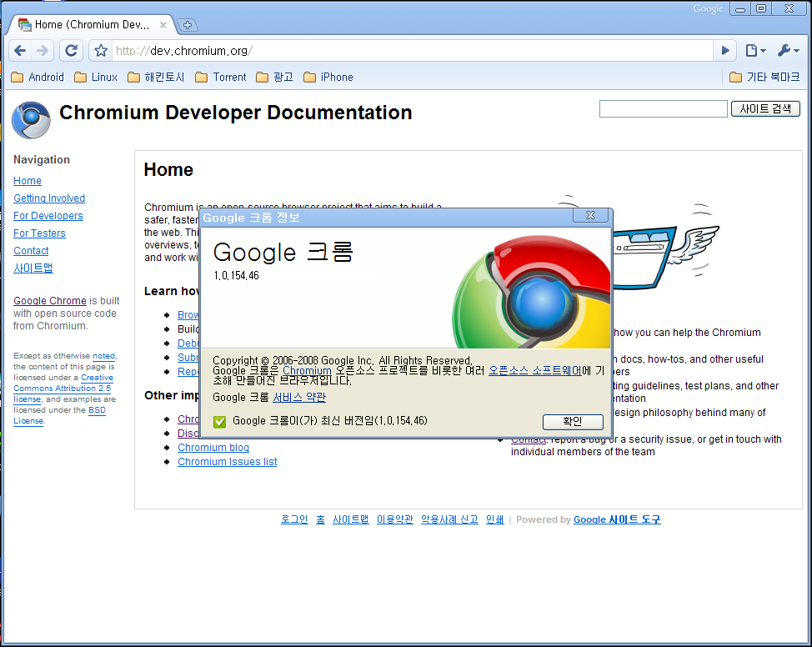Open the For Testers link
This screenshot has height=647, width=812.
pyautogui.click(x=39, y=233)
